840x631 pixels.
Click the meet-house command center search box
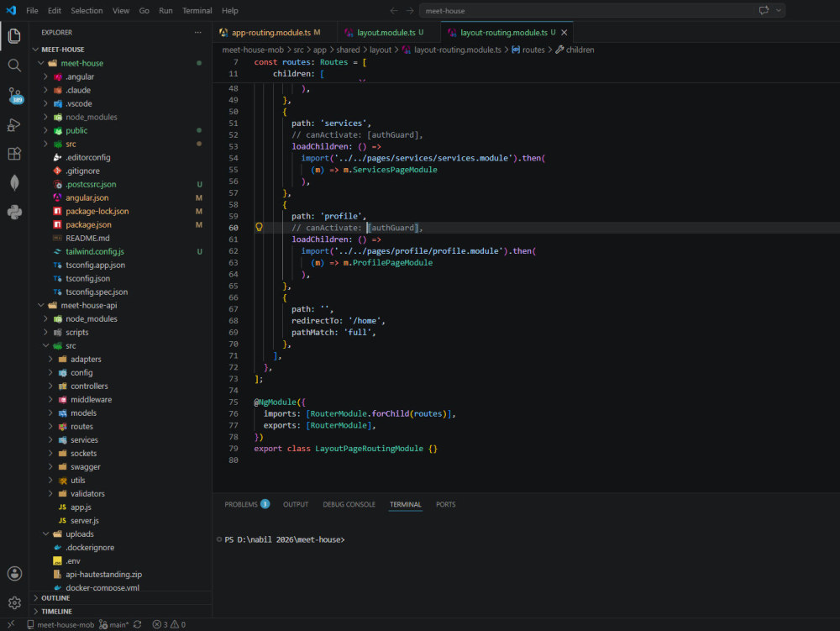click(x=586, y=11)
